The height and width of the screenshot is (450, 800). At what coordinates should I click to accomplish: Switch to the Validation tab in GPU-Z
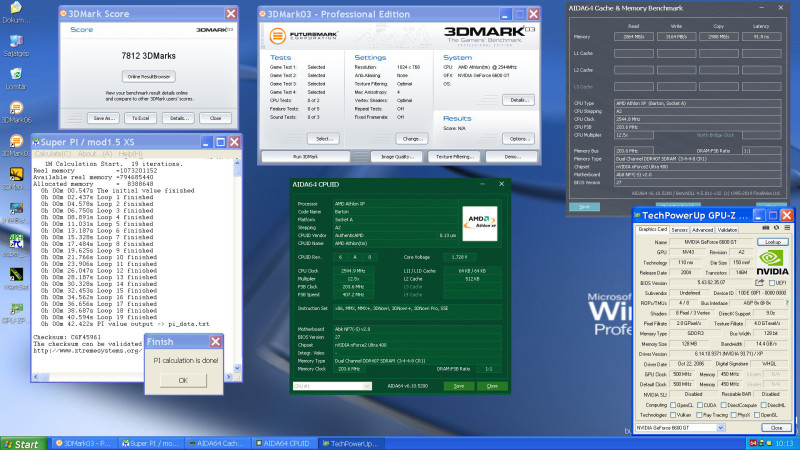pos(727,230)
